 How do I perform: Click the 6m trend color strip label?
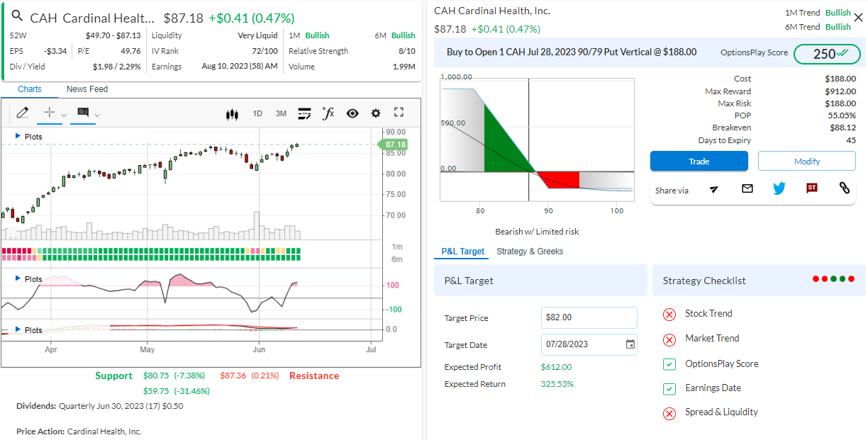click(397, 259)
